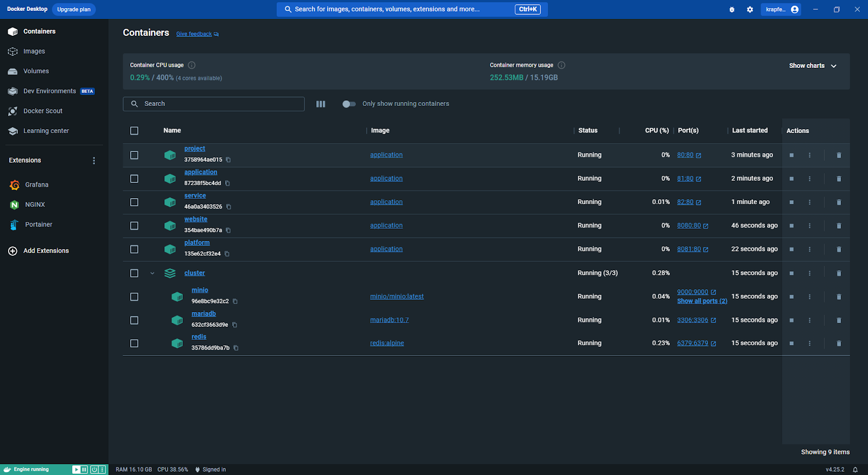Check the application container checkbox
Screen dimensions: 868x475
(135, 179)
